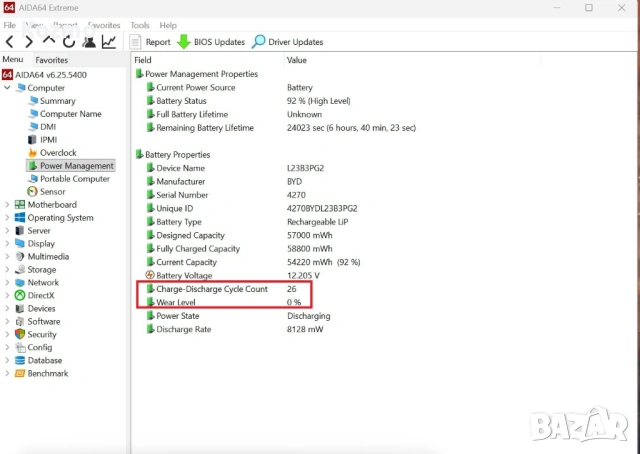Click the Database cylinder icon

click(x=20, y=361)
